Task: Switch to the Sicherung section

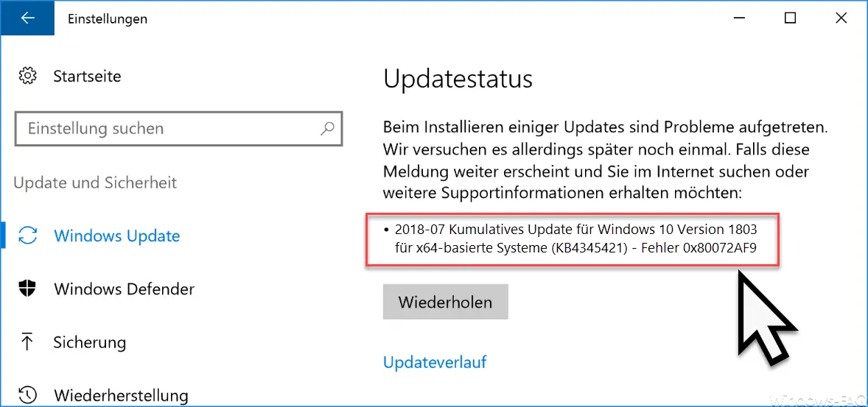Action: pos(90,342)
